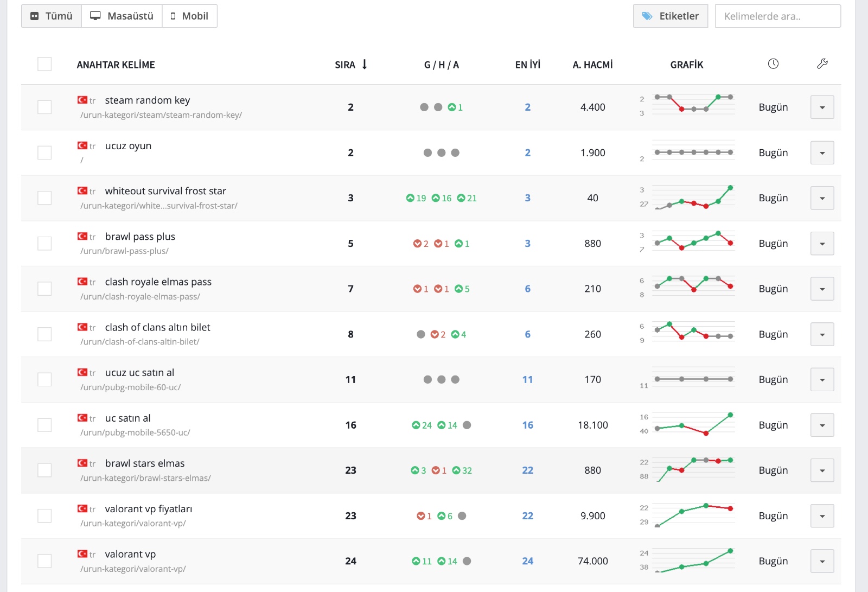Click green up arrow 24 for uc satın al
868x592 pixels.
click(422, 425)
